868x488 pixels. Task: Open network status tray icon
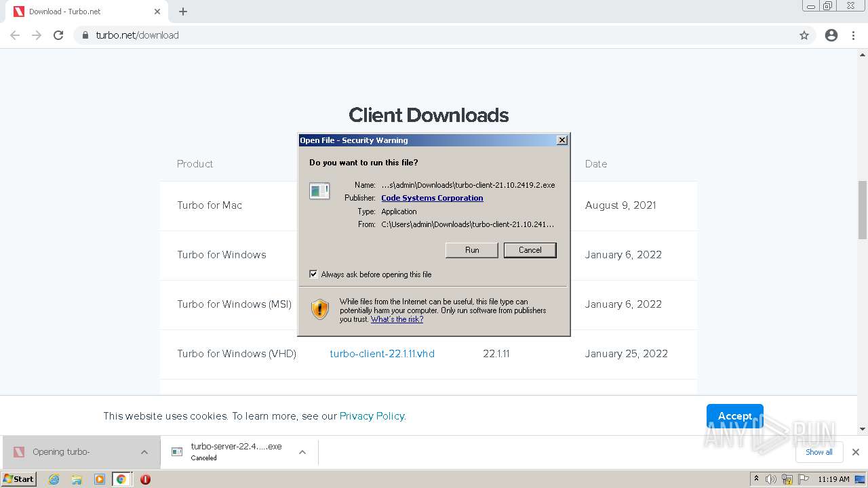pos(787,479)
